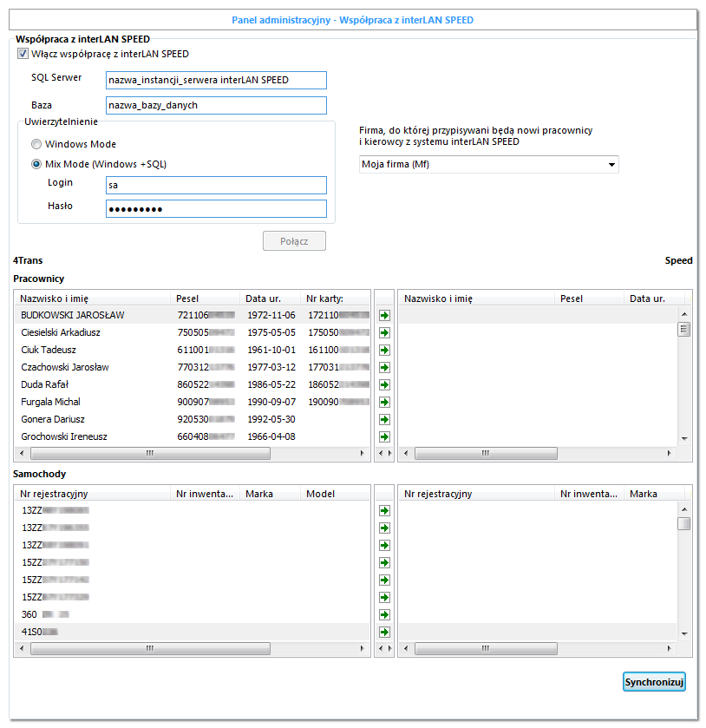706x728 pixels.
Task: Select Windows Mode authentication
Action: [36, 144]
